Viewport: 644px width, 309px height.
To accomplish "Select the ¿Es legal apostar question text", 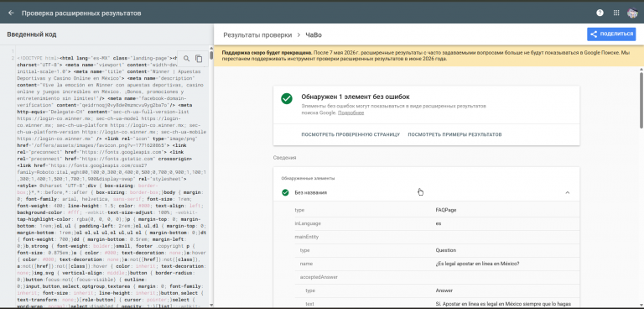I will [477, 264].
